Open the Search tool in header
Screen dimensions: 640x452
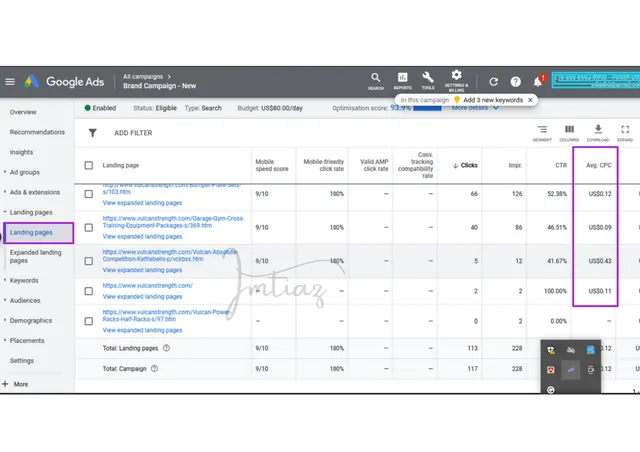tap(376, 81)
